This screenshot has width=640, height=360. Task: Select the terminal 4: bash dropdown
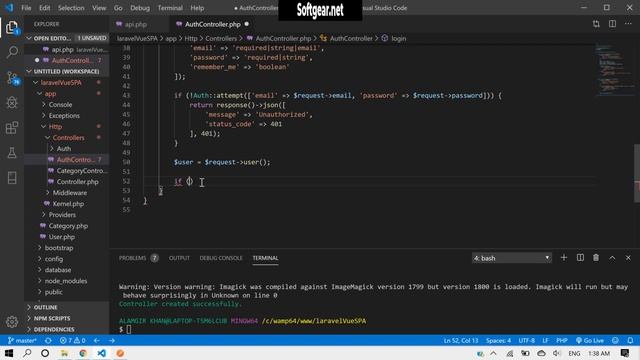coord(511,258)
